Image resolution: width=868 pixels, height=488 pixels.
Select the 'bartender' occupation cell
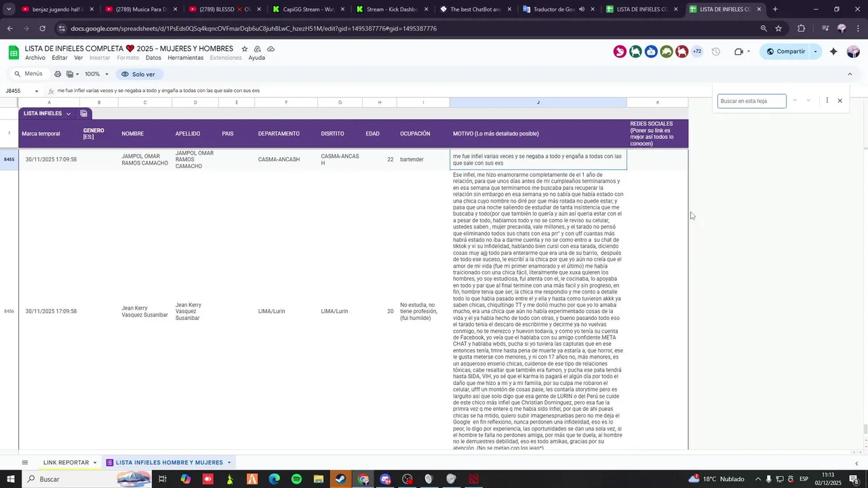(x=423, y=160)
